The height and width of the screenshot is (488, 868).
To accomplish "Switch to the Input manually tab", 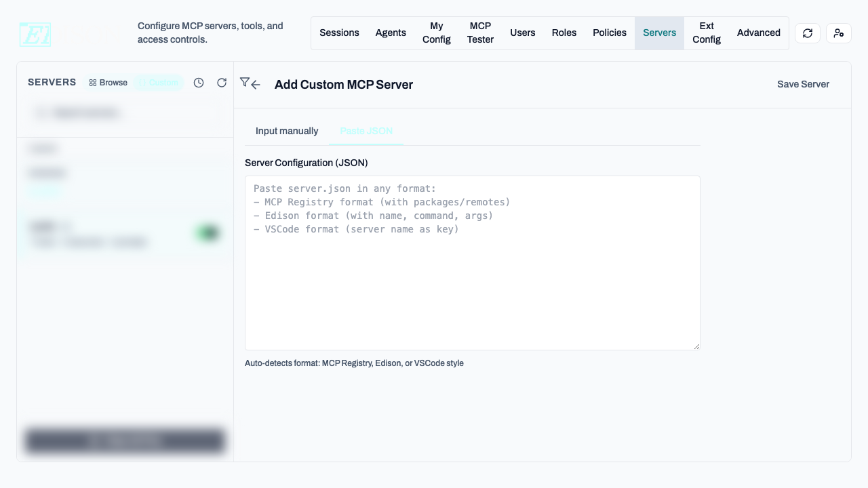I will click(x=287, y=131).
